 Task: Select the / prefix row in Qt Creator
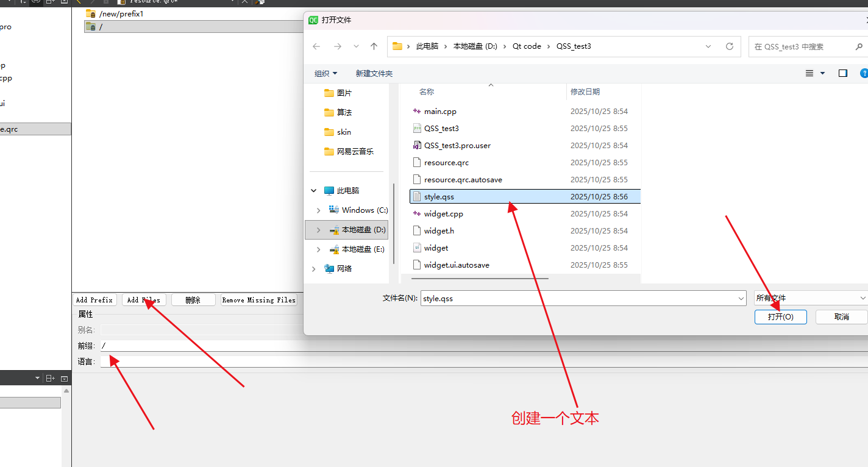(x=194, y=27)
